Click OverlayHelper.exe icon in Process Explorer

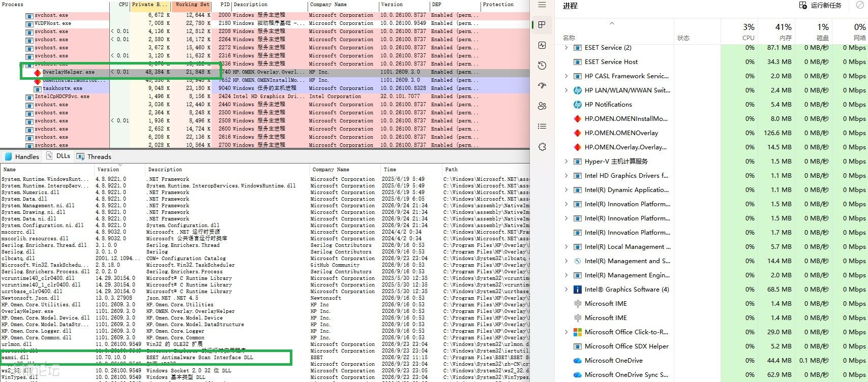click(37, 72)
